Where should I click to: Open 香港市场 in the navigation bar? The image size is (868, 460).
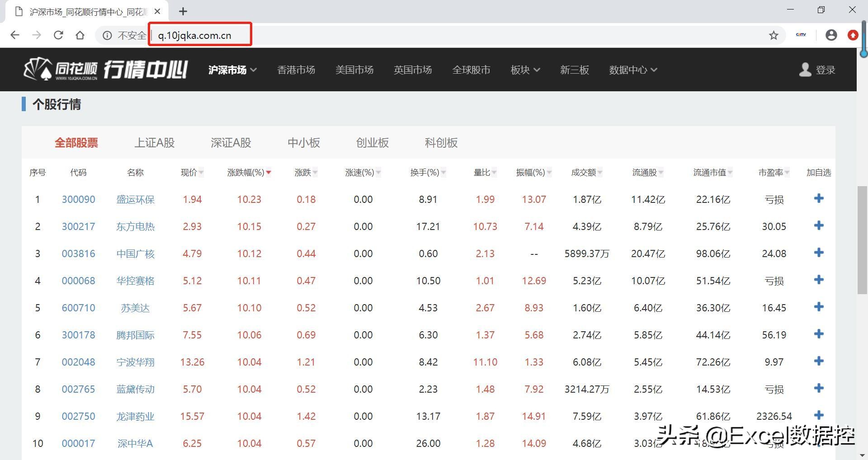tap(296, 70)
